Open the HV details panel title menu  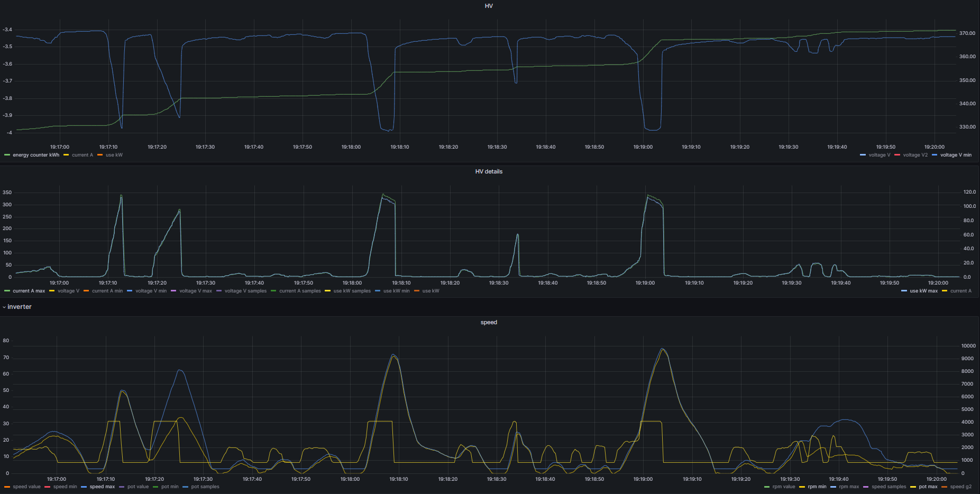pos(489,171)
